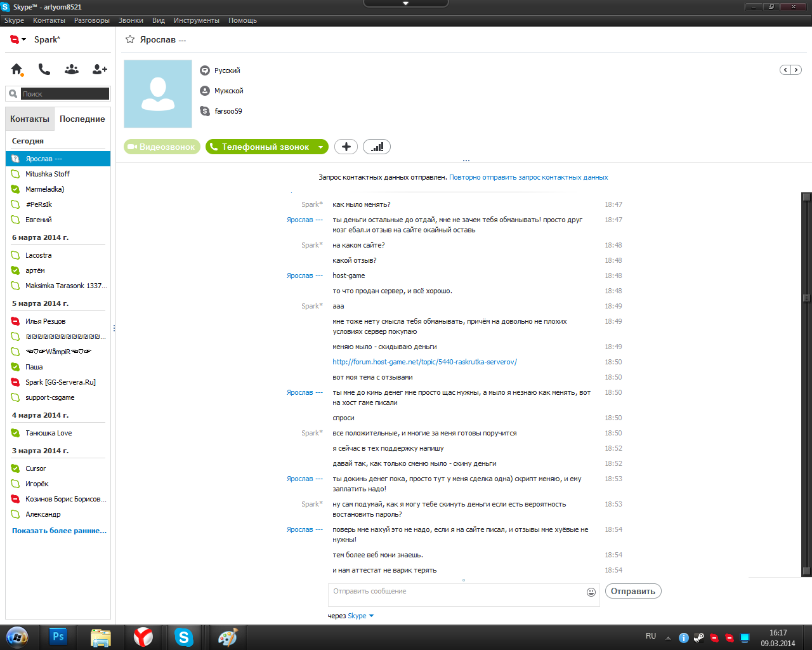Open Skype taskbar icon
Viewport: 812px width, 650px height.
click(184, 637)
